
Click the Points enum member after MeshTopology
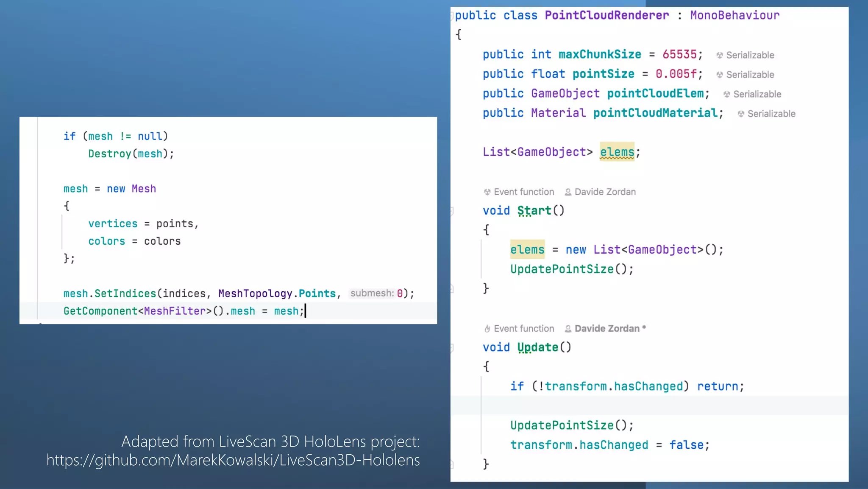[317, 293]
